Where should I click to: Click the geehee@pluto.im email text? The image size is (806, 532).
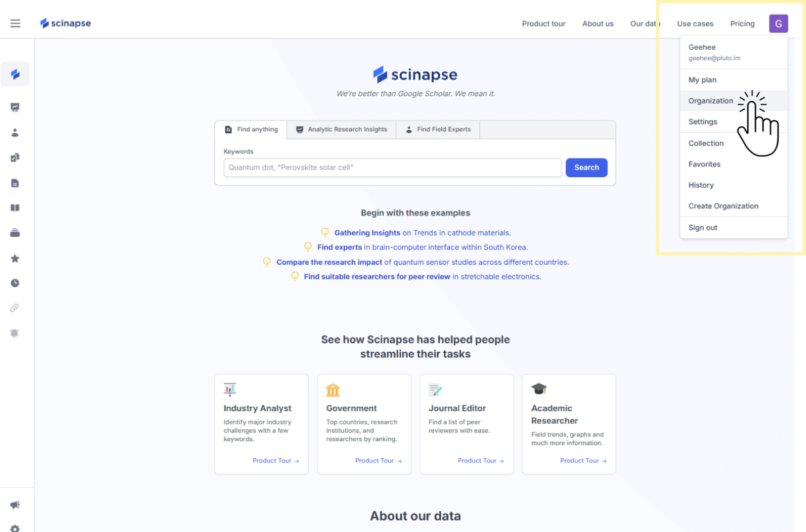tap(714, 58)
